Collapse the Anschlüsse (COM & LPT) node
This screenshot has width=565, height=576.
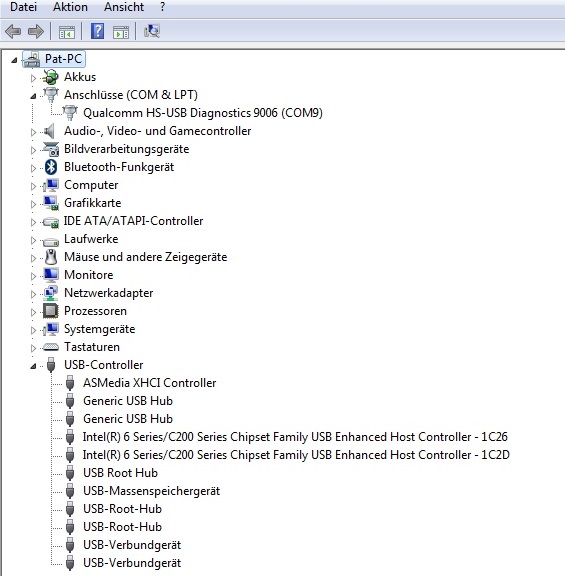pyautogui.click(x=33, y=96)
